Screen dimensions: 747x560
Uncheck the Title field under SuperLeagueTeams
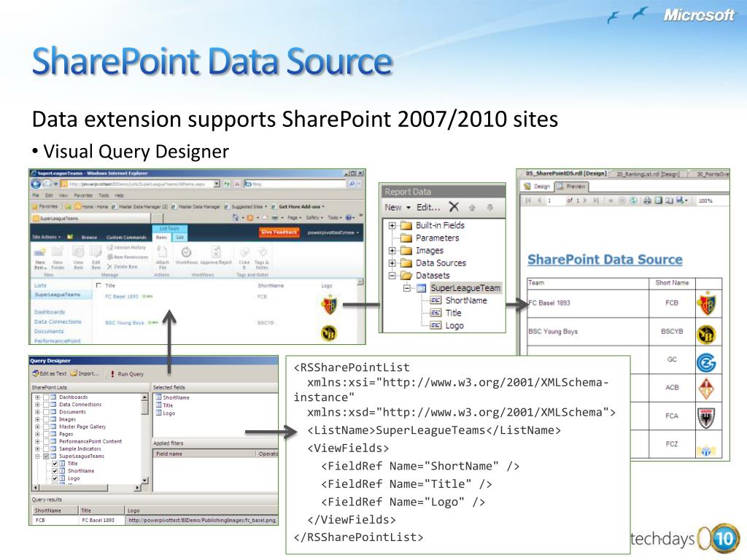pyautogui.click(x=55, y=463)
